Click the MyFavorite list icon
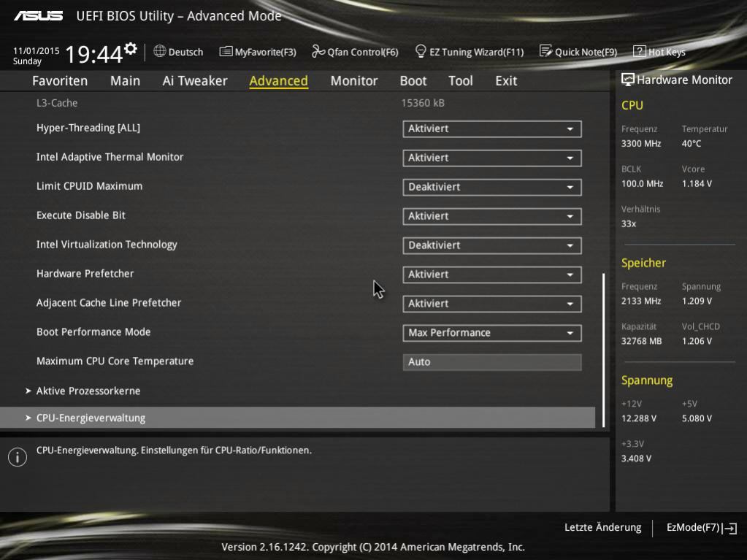This screenshot has width=747, height=560. 226,51
